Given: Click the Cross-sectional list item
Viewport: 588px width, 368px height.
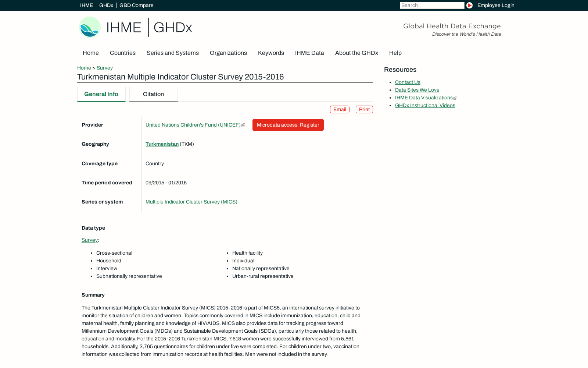Looking at the screenshot, I should click(114, 253).
